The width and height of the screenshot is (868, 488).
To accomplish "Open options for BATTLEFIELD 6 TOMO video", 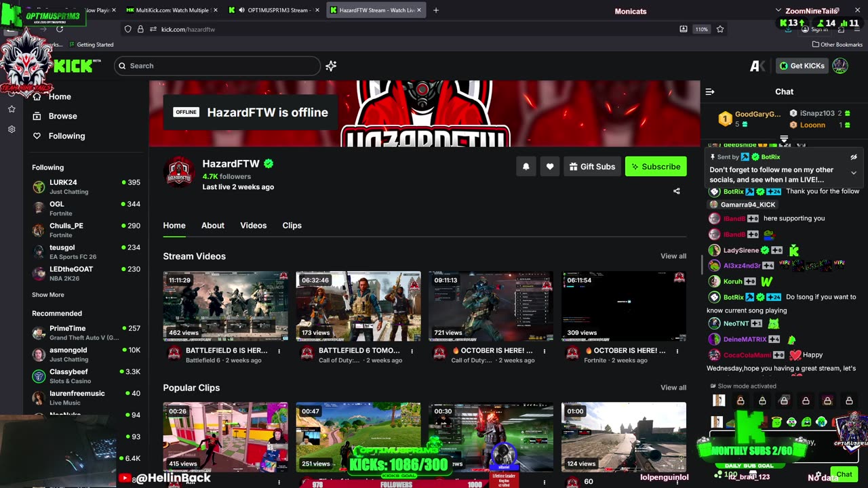I will 412,351.
